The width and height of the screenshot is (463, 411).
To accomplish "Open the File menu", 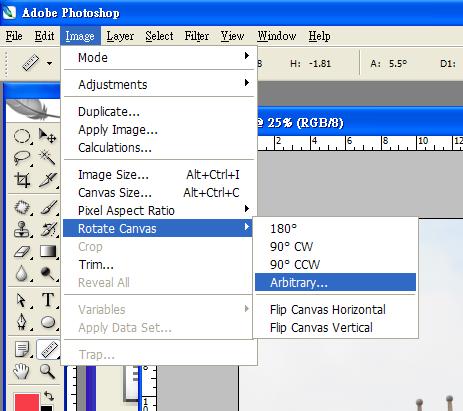I will pos(14,36).
